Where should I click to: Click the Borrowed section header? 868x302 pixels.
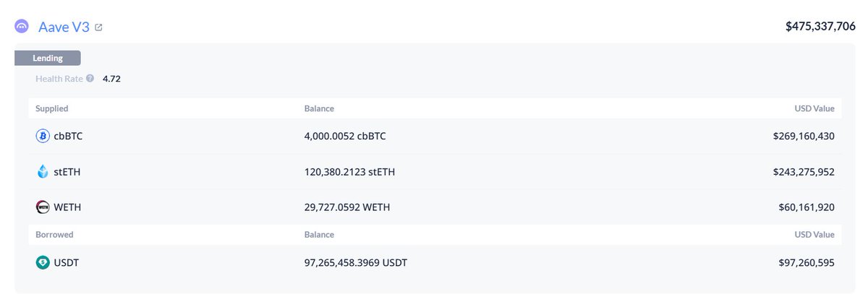(54, 235)
